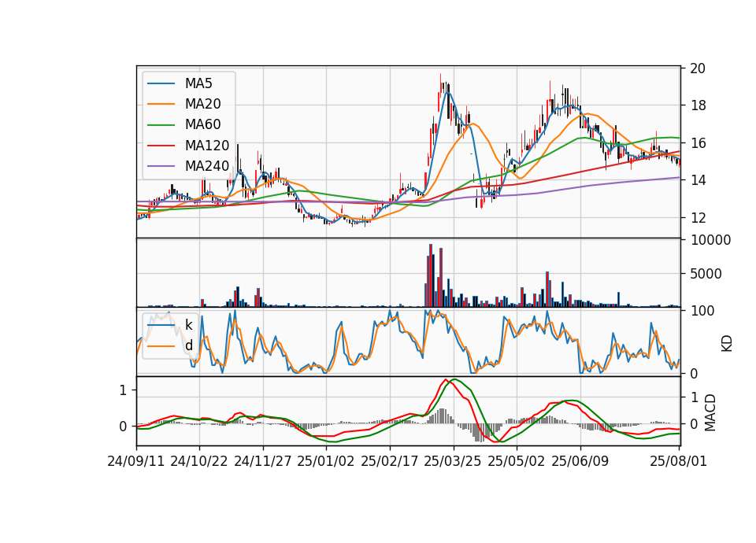Viewport: 756px width, 543px height.
Task: Click the MA240 legend label
Action: 207,166
